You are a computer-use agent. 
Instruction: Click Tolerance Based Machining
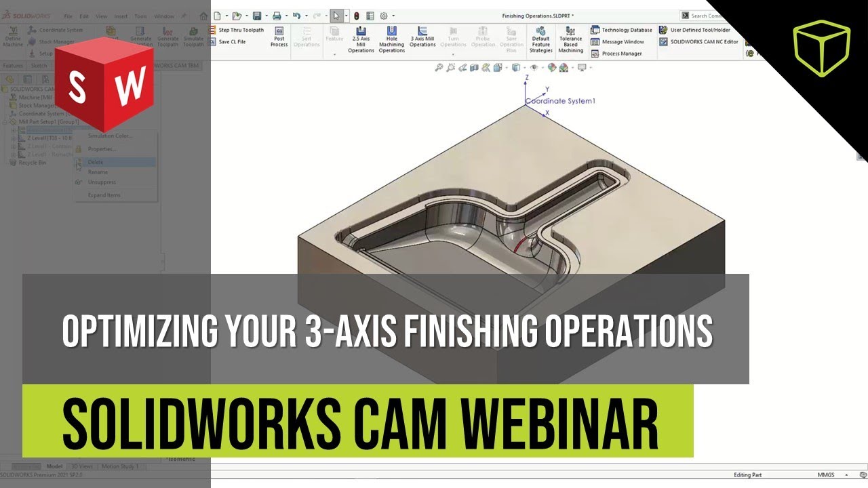coord(570,39)
